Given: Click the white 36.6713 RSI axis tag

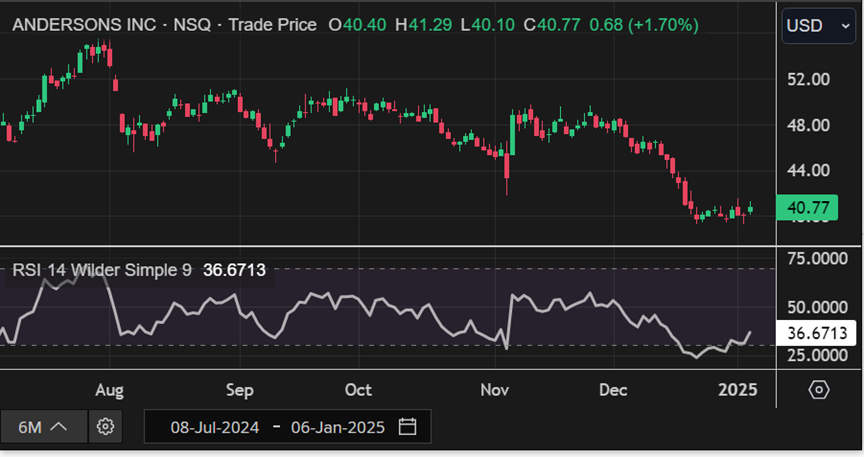Looking at the screenshot, I should pos(816,333).
